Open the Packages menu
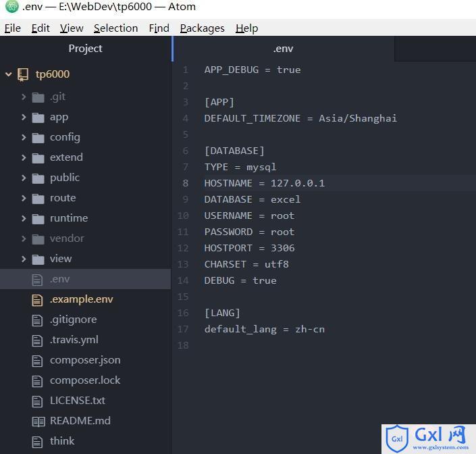Viewport: 476px width, 454px height. (x=202, y=28)
